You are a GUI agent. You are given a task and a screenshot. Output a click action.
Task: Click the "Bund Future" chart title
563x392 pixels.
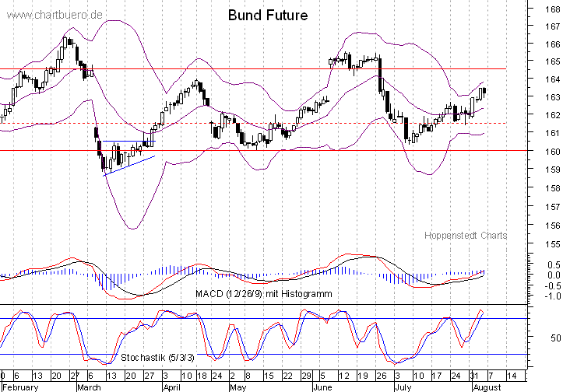(x=268, y=15)
